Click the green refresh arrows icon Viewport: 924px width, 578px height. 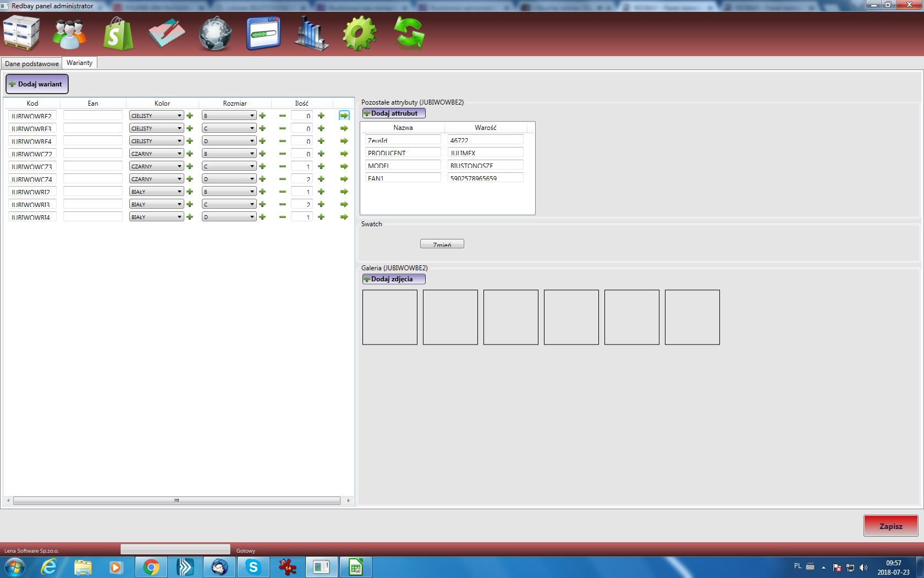tap(409, 34)
